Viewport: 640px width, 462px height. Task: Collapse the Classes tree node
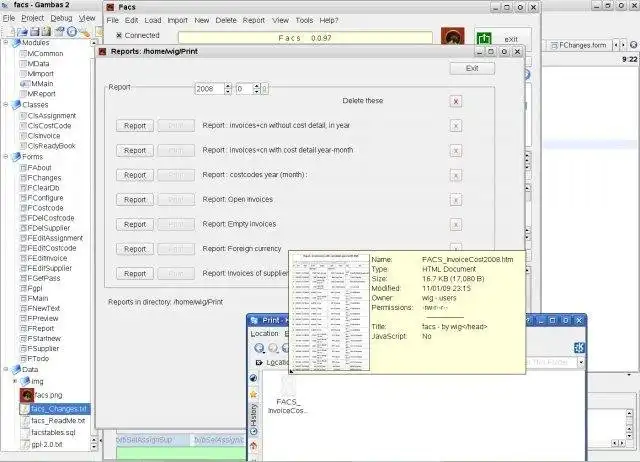[6, 105]
